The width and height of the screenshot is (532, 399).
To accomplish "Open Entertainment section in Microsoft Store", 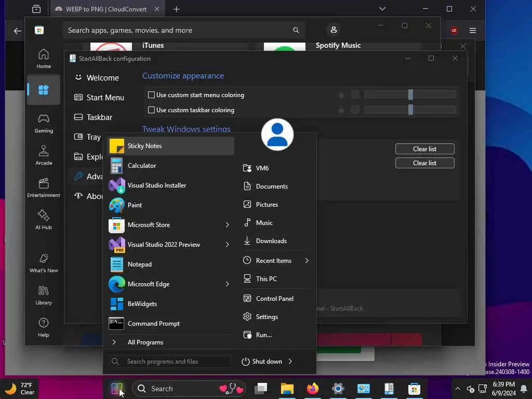I will coord(44,188).
